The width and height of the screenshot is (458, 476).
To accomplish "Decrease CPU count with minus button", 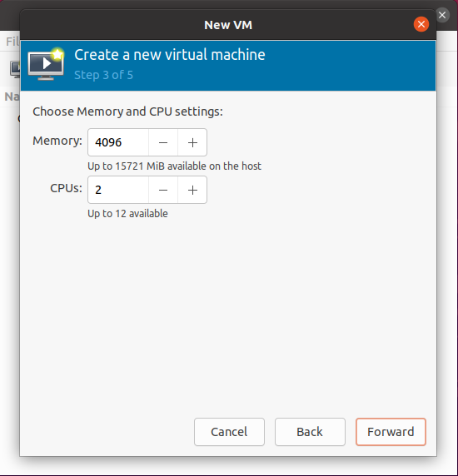I will coord(163,190).
